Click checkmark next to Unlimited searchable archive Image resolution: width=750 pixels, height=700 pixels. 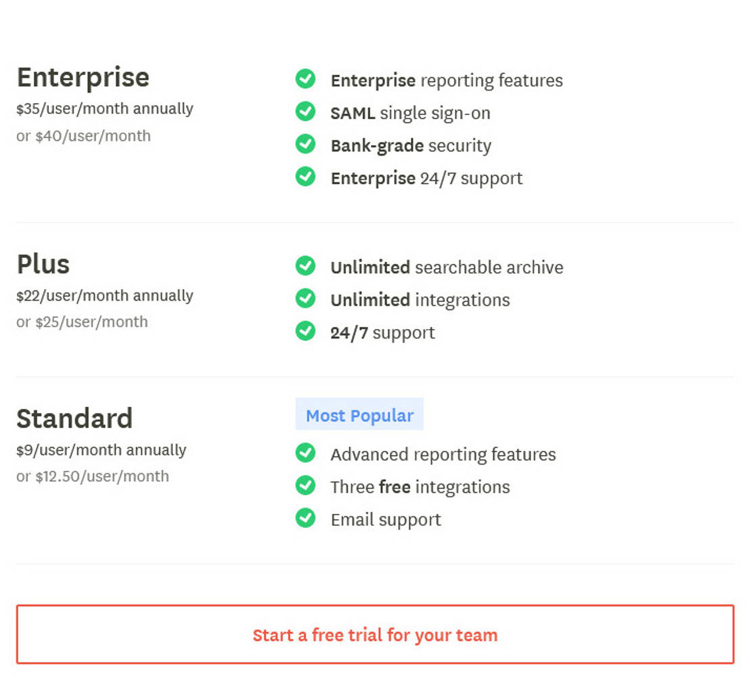click(305, 266)
